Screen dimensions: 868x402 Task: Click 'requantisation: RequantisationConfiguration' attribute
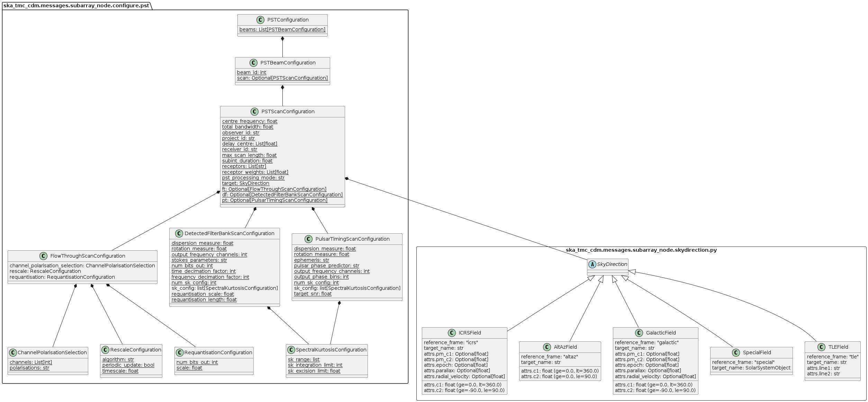62,277
